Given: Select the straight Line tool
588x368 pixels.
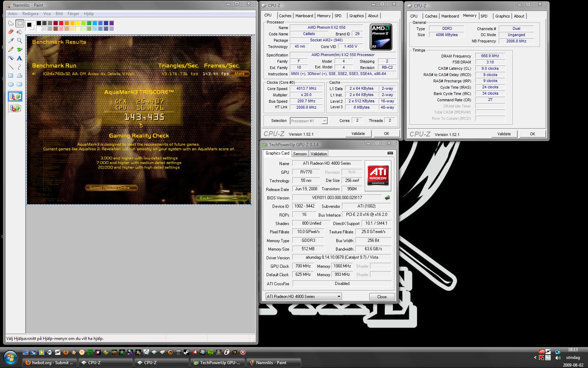Looking at the screenshot, I should [x=11, y=67].
